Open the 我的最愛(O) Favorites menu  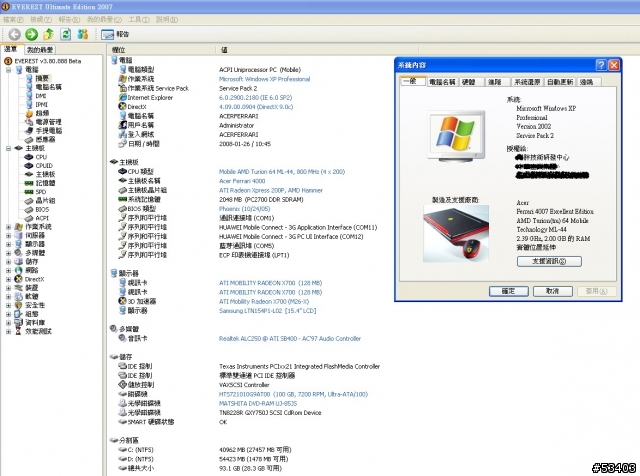pyautogui.click(x=104, y=19)
